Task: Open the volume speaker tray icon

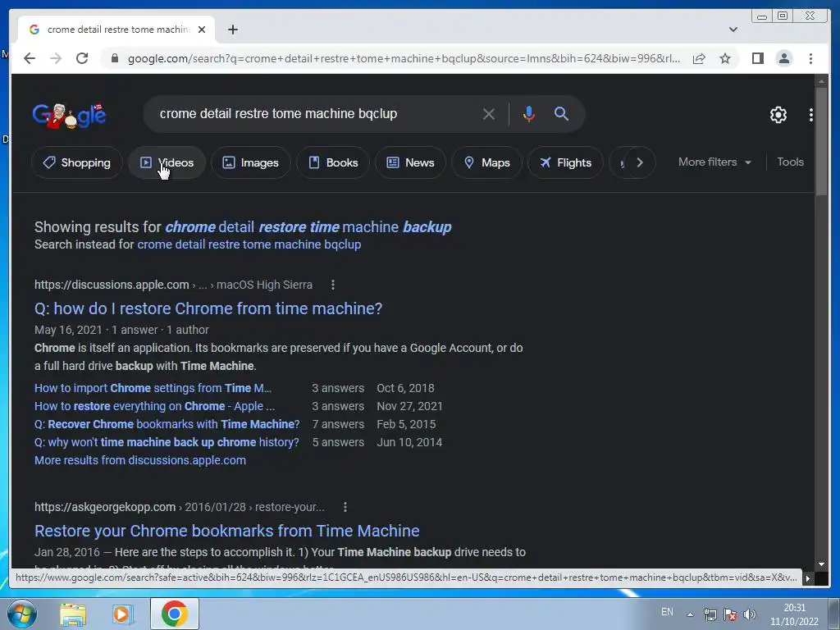Action: (x=750, y=614)
